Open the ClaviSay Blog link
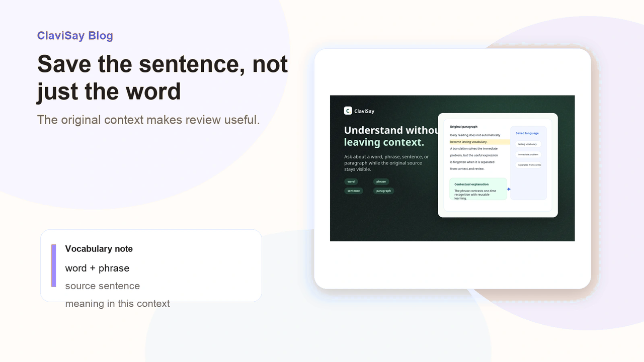 coord(75,36)
